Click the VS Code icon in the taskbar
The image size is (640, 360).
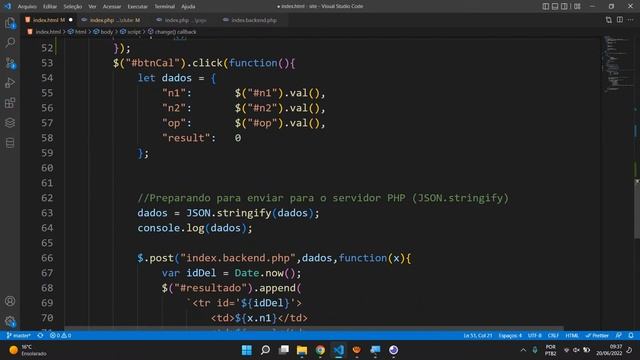click(x=338, y=350)
